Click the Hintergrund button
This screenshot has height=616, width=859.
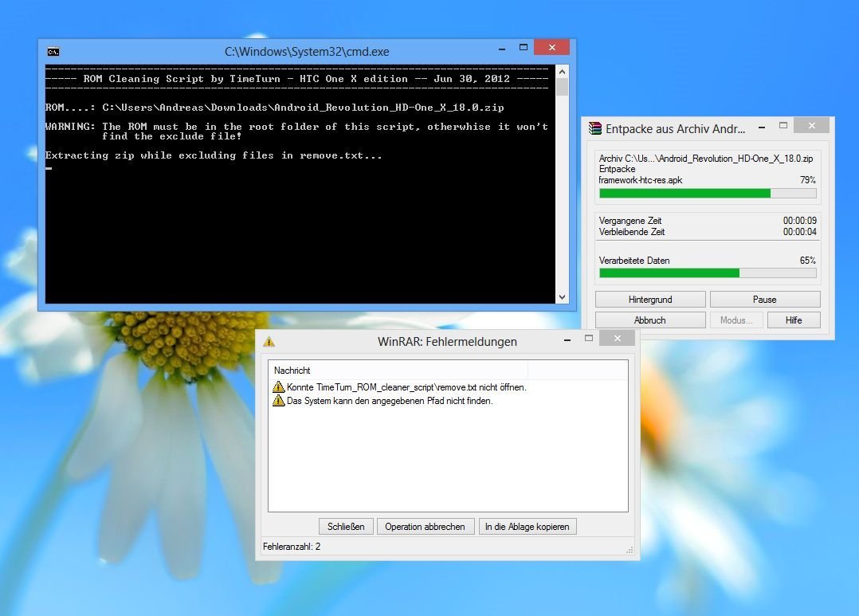650,299
